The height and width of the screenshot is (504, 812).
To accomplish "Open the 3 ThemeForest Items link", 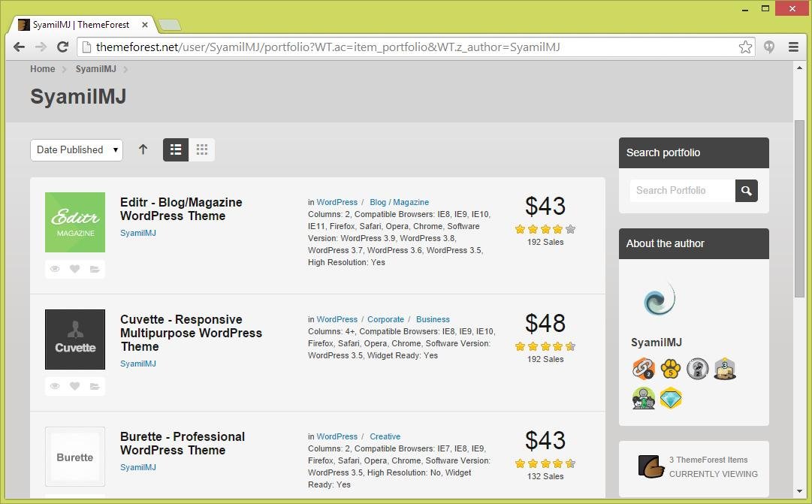I will 708,460.
